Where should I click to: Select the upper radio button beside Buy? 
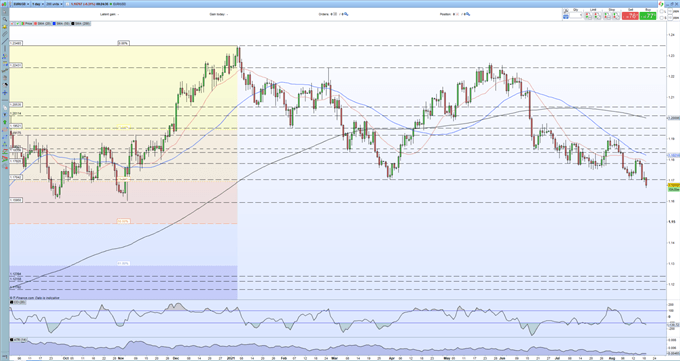click(661, 11)
